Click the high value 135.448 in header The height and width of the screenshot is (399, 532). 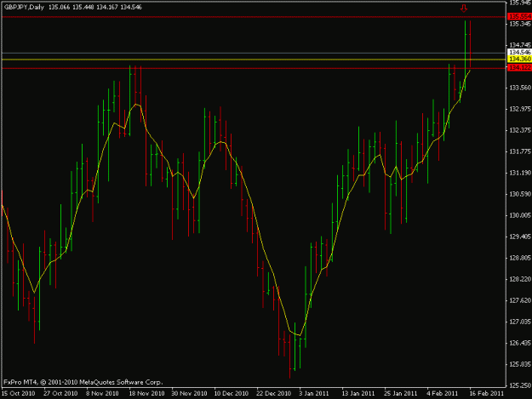83,7
